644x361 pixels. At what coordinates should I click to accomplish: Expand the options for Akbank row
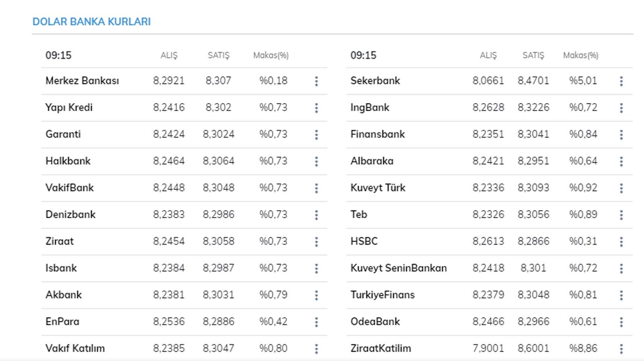[316, 295]
